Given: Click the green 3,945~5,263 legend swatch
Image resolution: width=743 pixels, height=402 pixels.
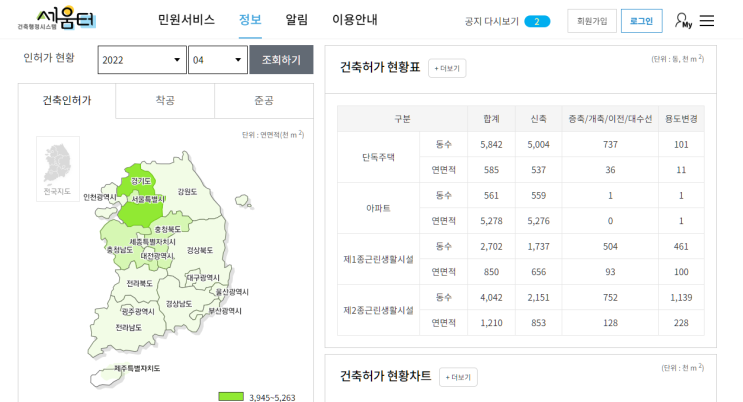Looking at the screenshot, I should click(231, 396).
